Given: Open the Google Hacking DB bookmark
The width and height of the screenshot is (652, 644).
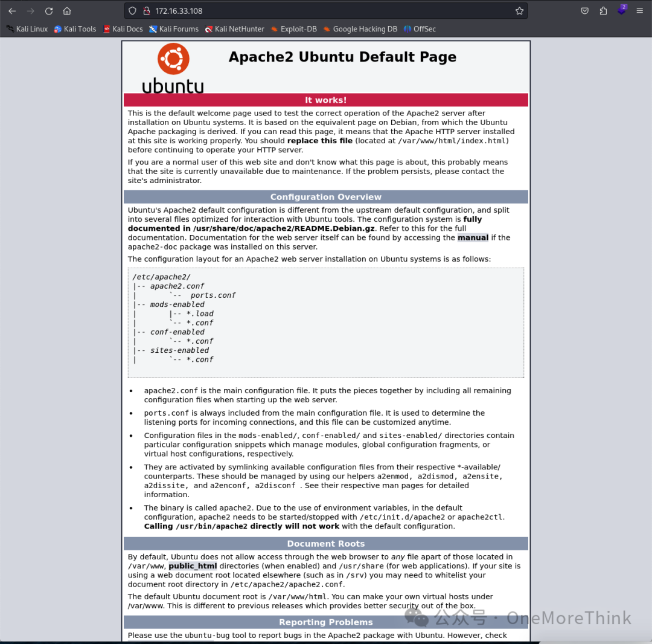Looking at the screenshot, I should click(360, 29).
